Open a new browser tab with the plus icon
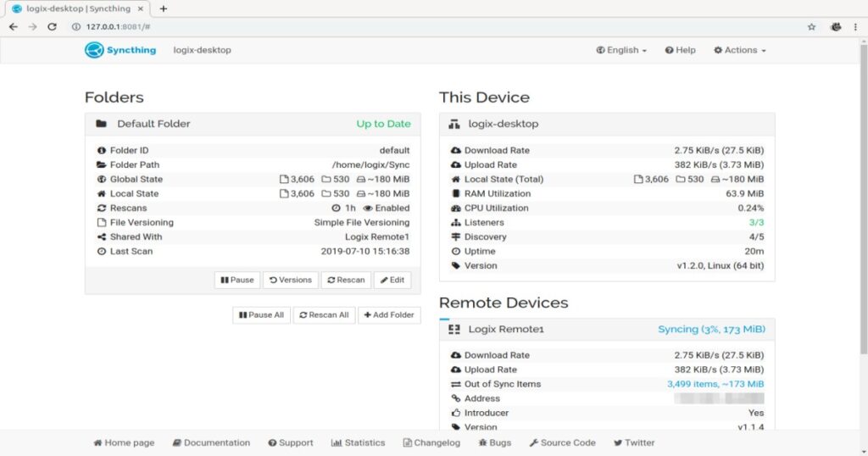The image size is (868, 456). [164, 8]
